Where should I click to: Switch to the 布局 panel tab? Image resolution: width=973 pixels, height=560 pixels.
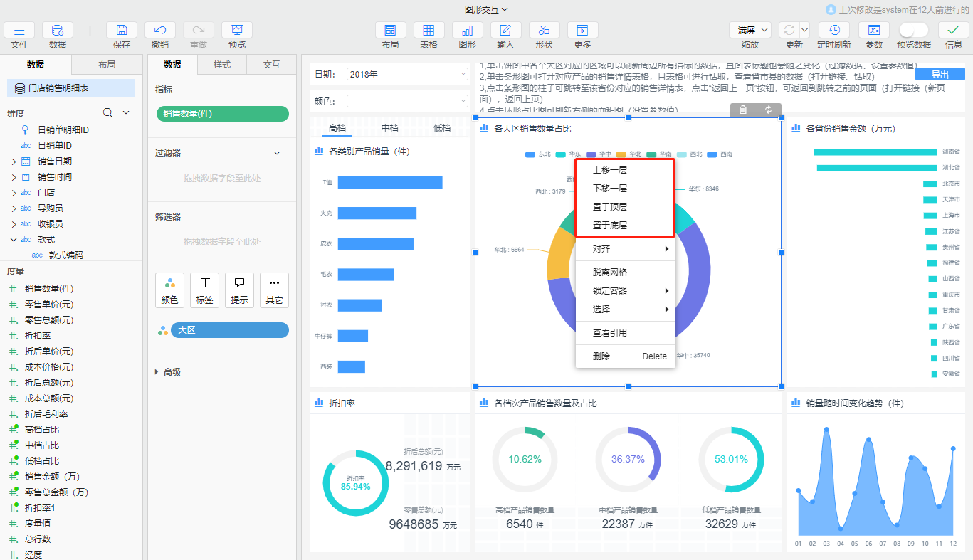click(107, 64)
